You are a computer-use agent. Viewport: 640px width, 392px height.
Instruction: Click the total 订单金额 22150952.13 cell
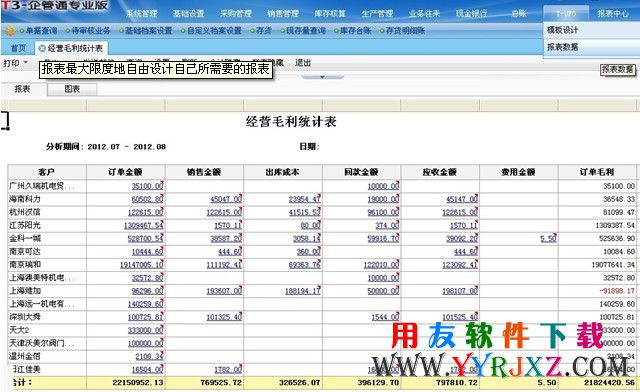pos(125,383)
